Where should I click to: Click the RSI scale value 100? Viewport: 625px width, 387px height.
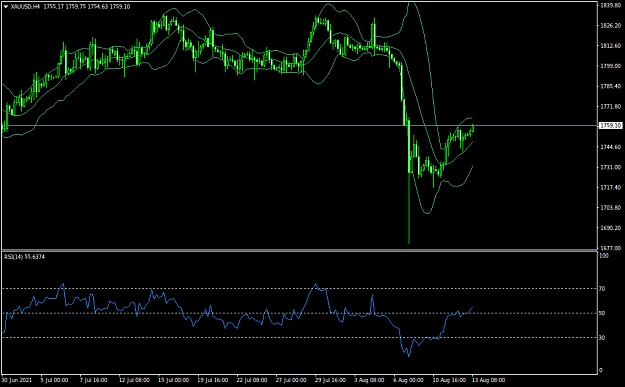click(x=604, y=255)
